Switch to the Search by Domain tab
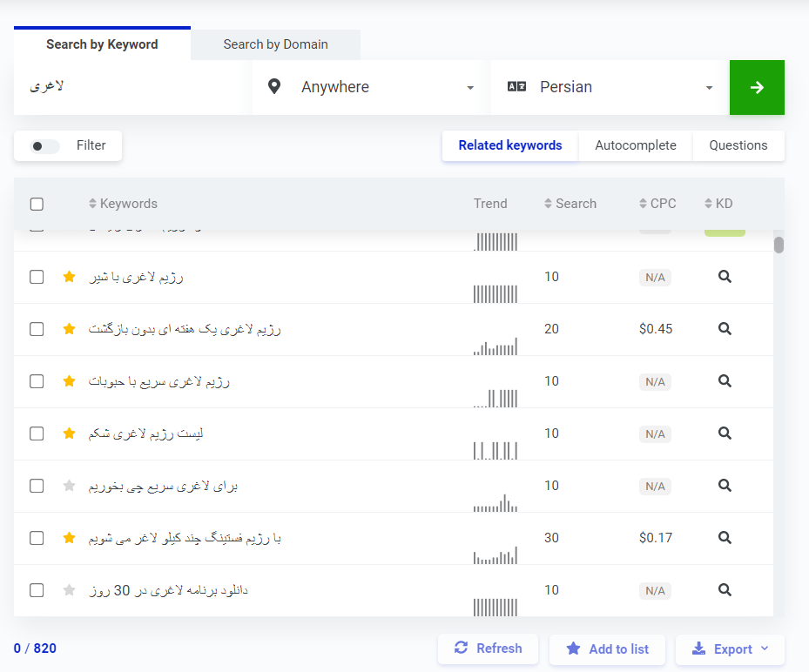This screenshot has width=809, height=672. pos(275,44)
